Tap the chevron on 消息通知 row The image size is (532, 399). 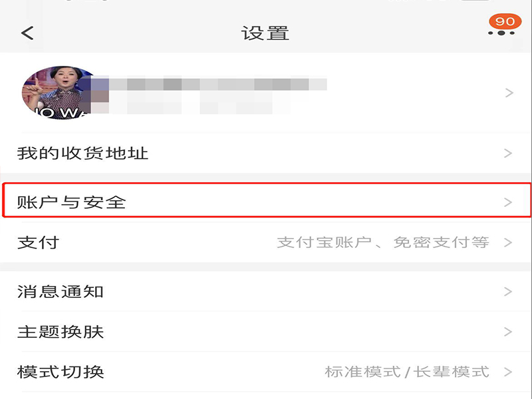(508, 291)
